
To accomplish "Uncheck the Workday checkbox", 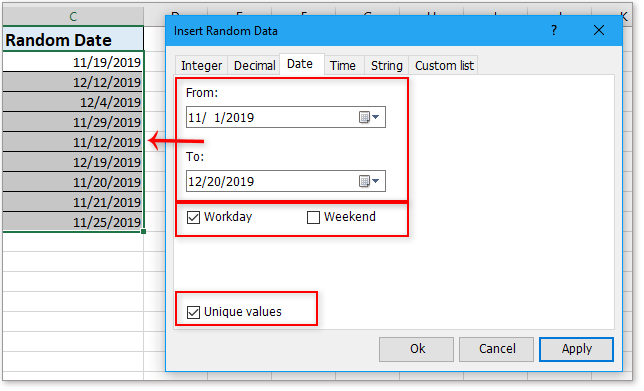I will click(x=193, y=217).
